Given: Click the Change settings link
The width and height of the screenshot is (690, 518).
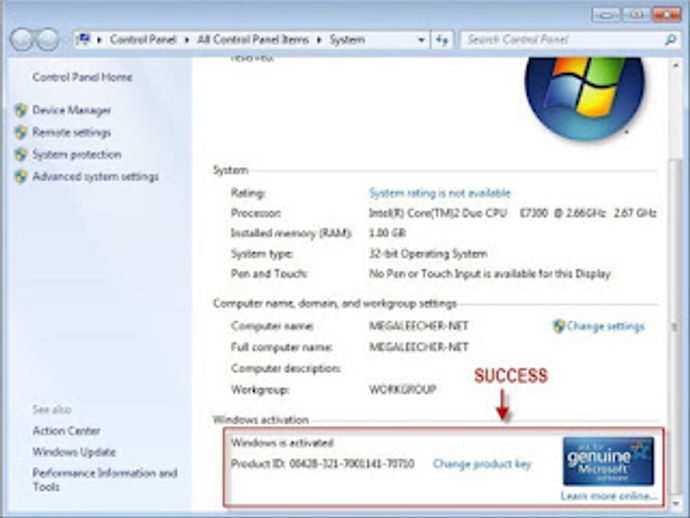Looking at the screenshot, I should pyautogui.click(x=605, y=326).
